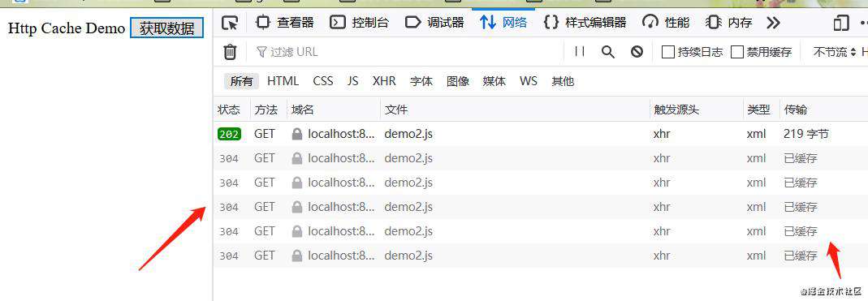This screenshot has height=301, width=868.
Task: Clear network log with trash icon
Action: pos(230,52)
